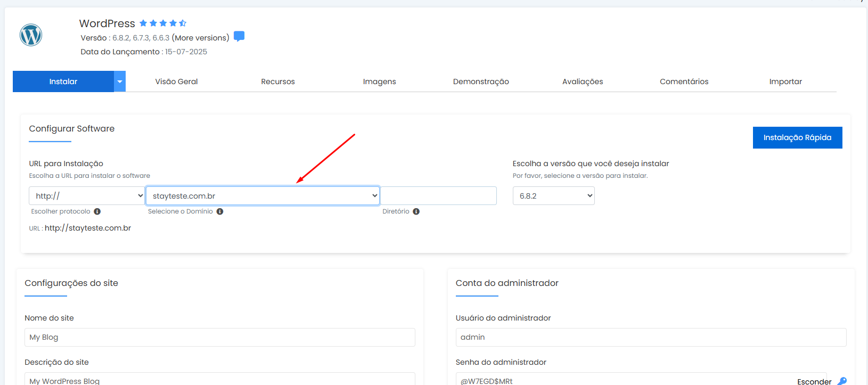Click the Nome do site field

click(x=219, y=337)
